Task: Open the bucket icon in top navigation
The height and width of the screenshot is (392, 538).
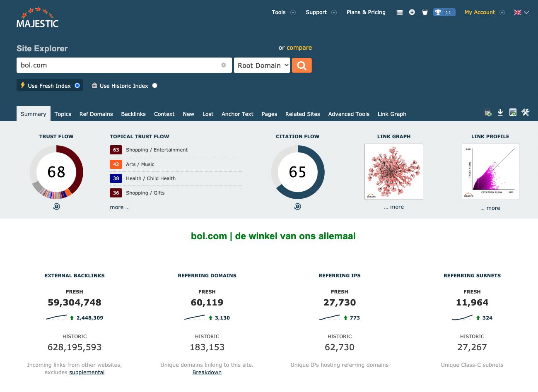Action: pyautogui.click(x=425, y=12)
